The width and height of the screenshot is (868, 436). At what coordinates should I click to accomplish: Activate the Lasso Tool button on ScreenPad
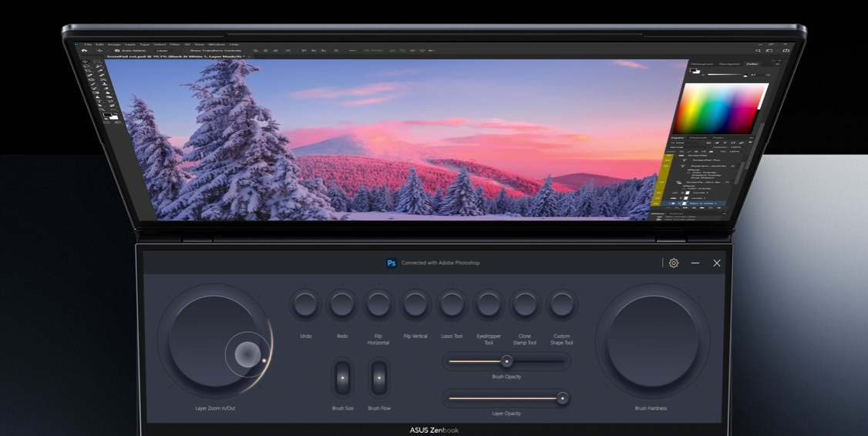pyautogui.click(x=452, y=304)
